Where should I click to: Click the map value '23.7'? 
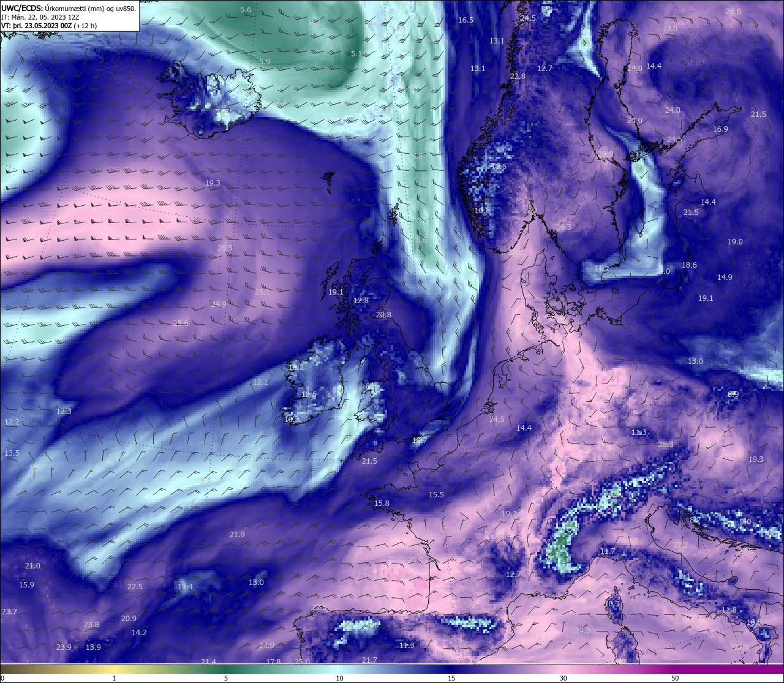coord(9,612)
